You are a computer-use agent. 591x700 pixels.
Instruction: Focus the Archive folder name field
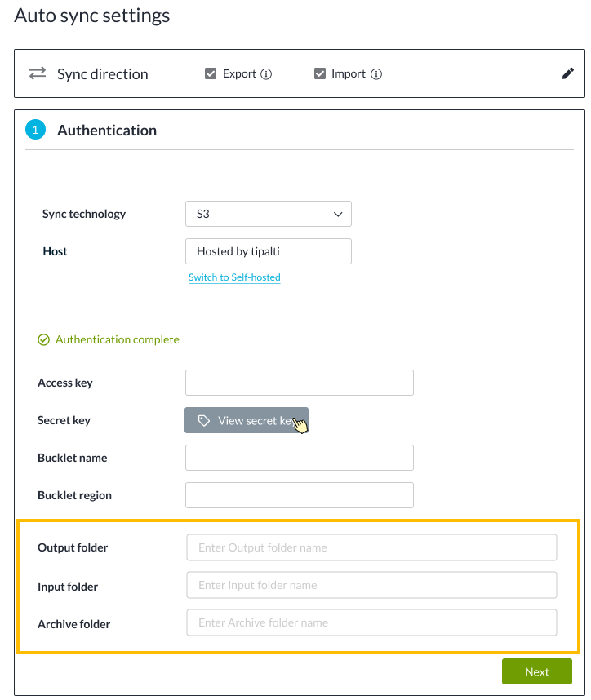point(371,622)
